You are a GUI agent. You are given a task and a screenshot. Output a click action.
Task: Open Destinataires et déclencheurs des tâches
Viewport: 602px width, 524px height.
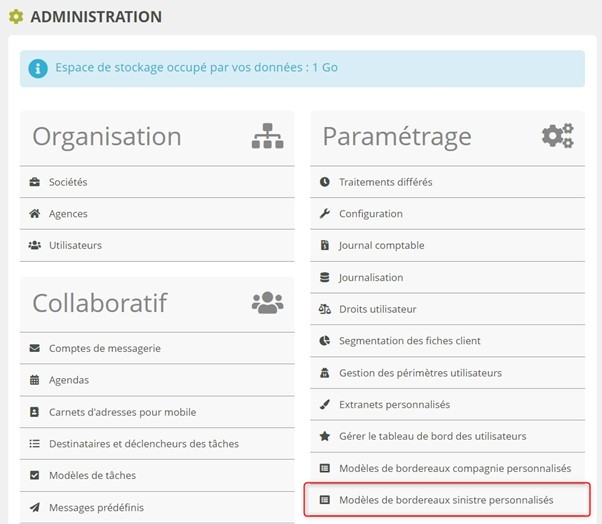(x=143, y=443)
